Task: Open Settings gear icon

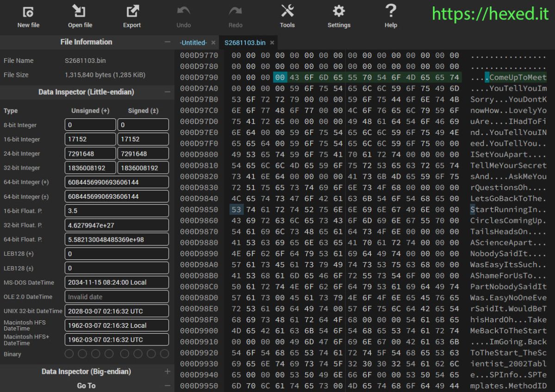Action: pos(339,12)
